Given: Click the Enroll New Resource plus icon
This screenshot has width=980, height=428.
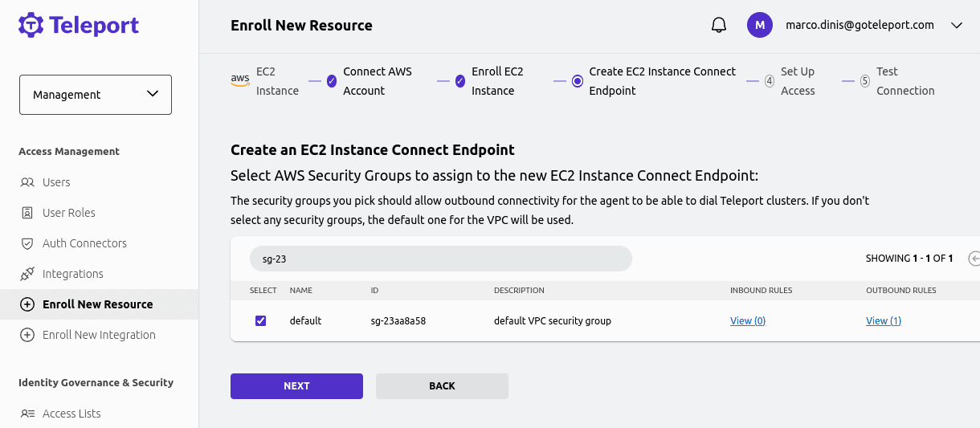Looking at the screenshot, I should (x=27, y=304).
